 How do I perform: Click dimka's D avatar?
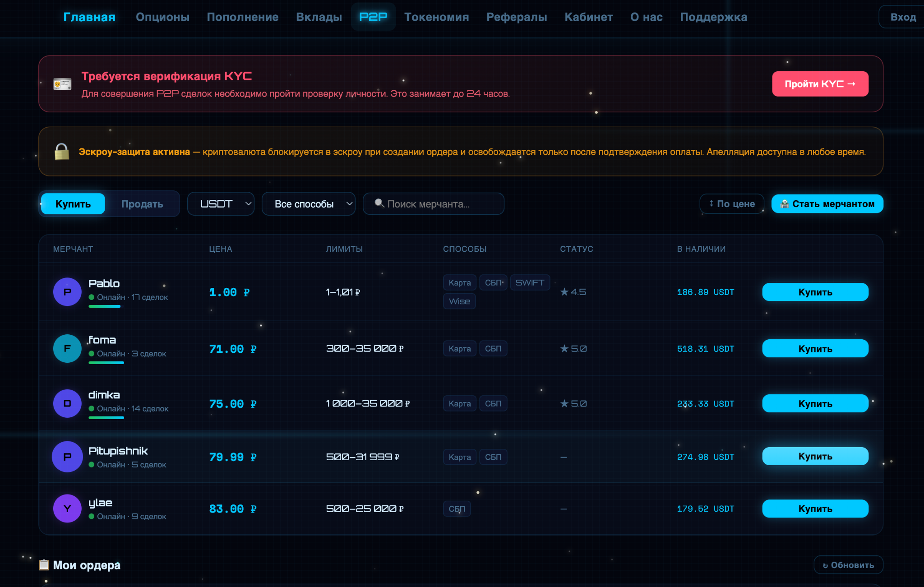pyautogui.click(x=67, y=403)
